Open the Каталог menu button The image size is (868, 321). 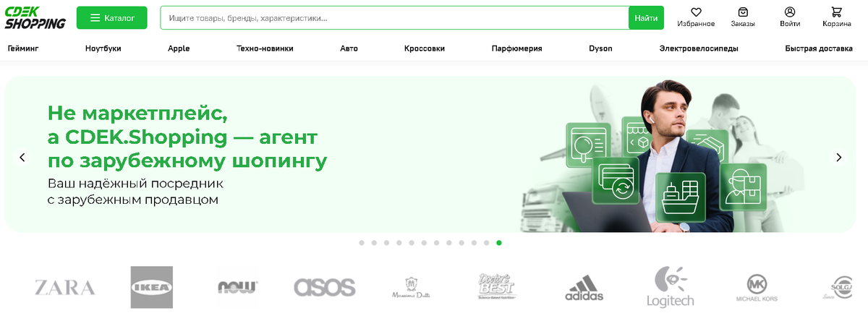[111, 18]
